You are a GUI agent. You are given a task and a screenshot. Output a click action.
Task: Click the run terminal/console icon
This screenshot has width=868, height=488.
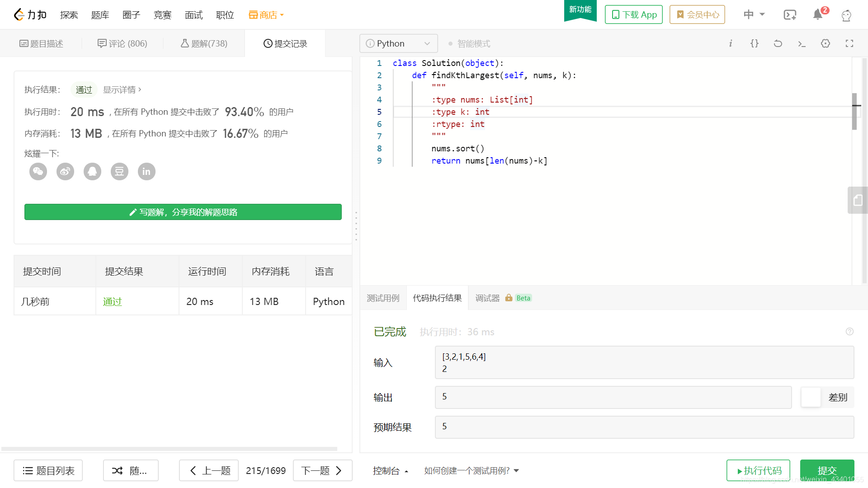coord(802,43)
